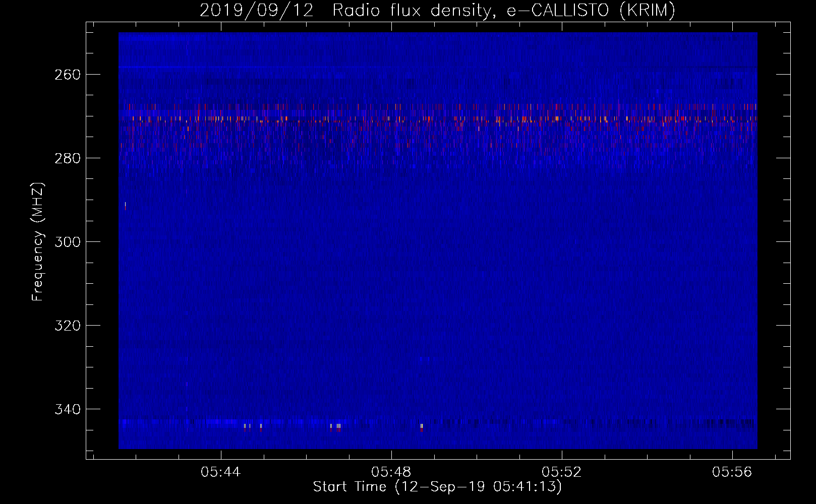
Task: Select the 'Frequency (MHZ)' y-axis label
Action: (38, 241)
